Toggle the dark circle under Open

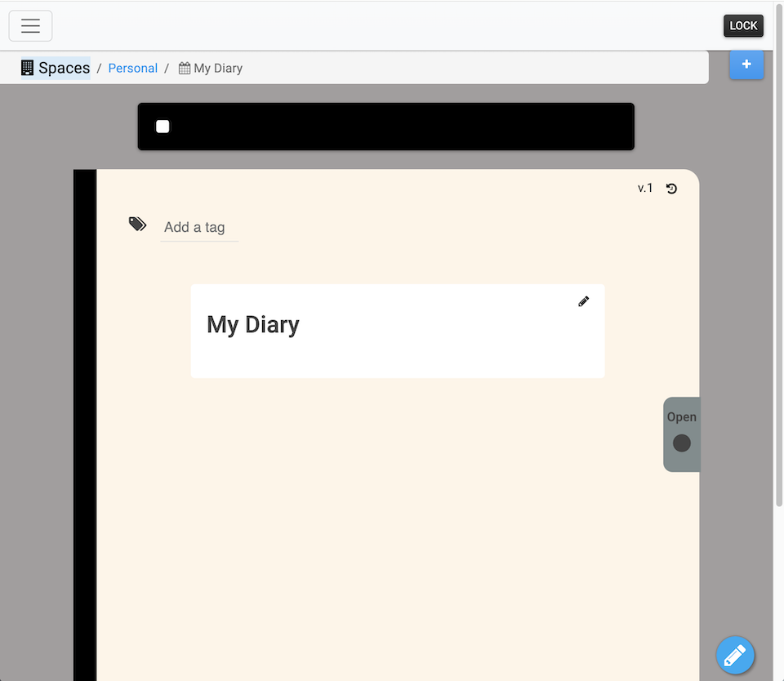pyautogui.click(x=681, y=443)
